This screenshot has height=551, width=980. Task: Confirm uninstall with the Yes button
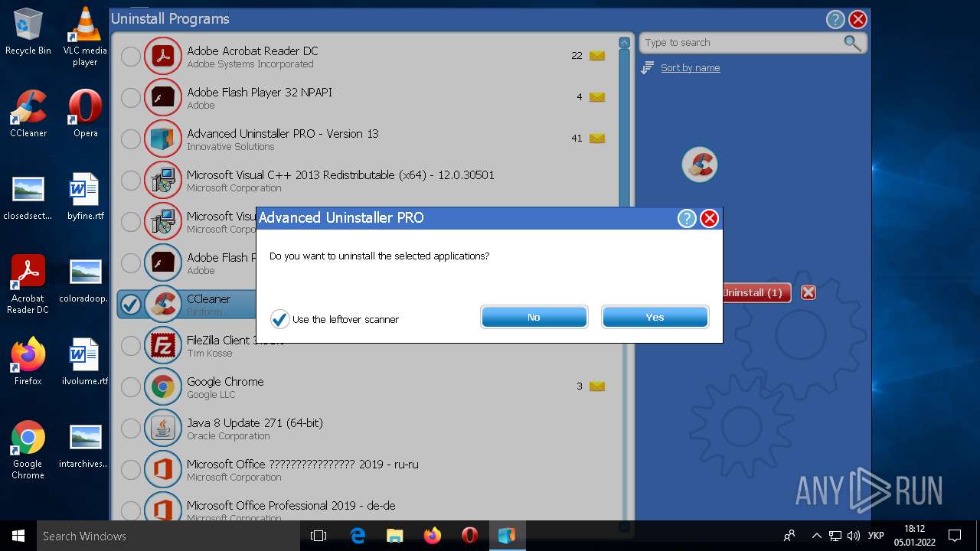(655, 317)
